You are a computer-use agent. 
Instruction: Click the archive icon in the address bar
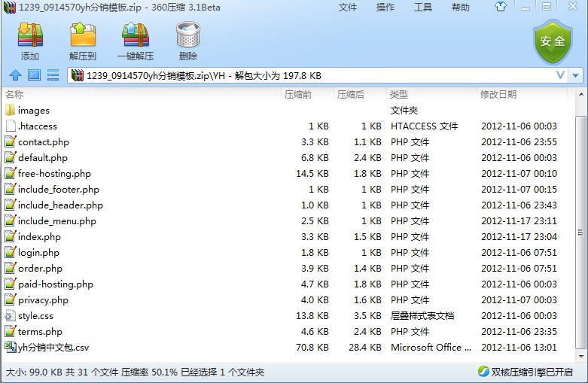[x=78, y=75]
